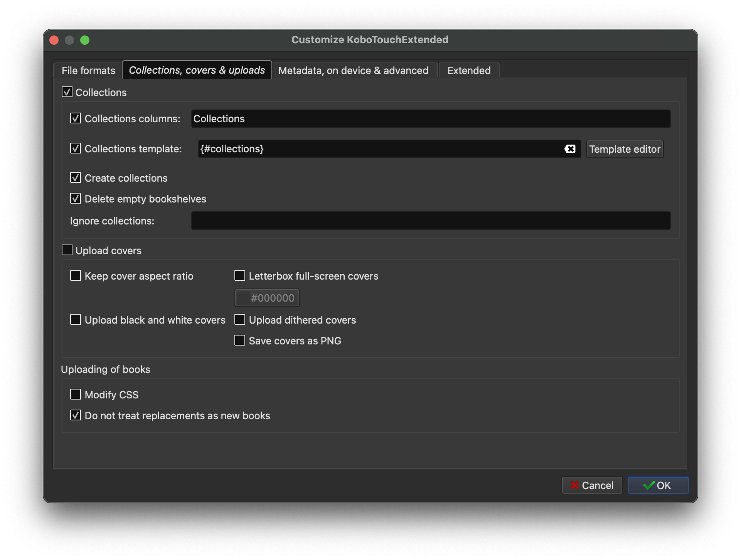Open the Template editor
Viewport: 741px width, 560px height.
point(625,149)
